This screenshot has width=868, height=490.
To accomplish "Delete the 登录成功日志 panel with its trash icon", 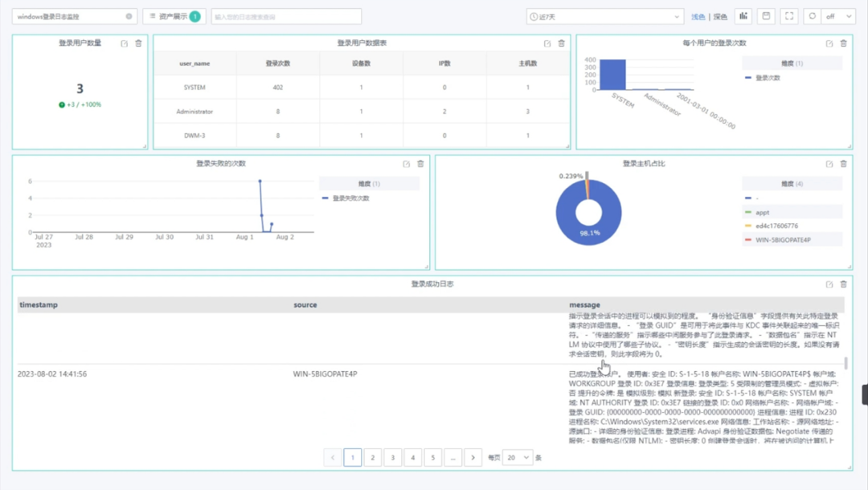I will point(843,284).
